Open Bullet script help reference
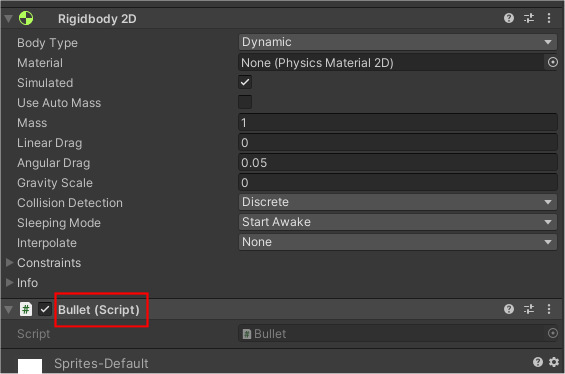This screenshot has height=374, width=565. click(x=509, y=309)
